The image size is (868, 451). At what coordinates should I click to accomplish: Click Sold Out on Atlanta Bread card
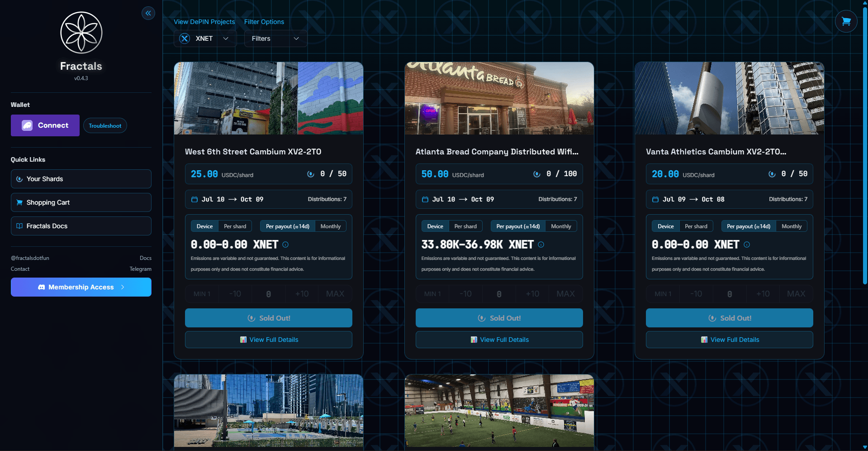coord(499,318)
